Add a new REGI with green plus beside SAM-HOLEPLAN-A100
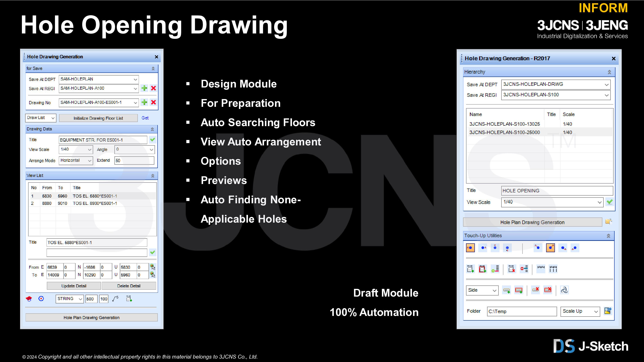Viewport: 644px width, 362px height. pos(144,88)
